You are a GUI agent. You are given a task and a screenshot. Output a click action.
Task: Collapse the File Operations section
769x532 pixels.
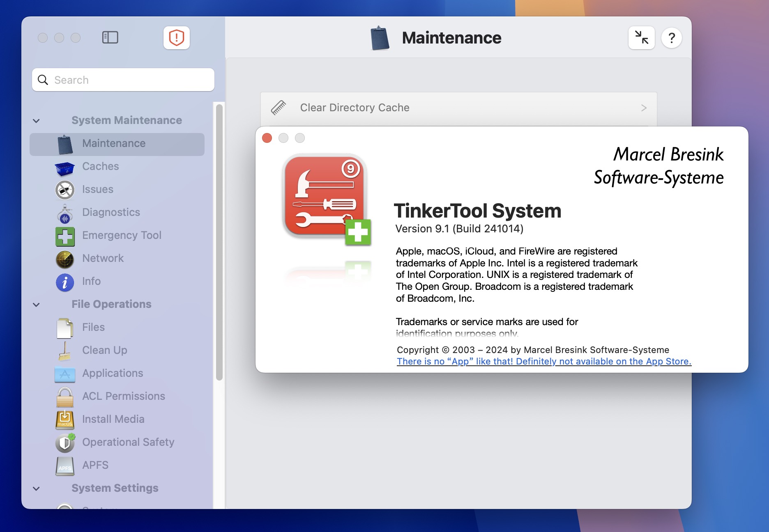coord(36,305)
